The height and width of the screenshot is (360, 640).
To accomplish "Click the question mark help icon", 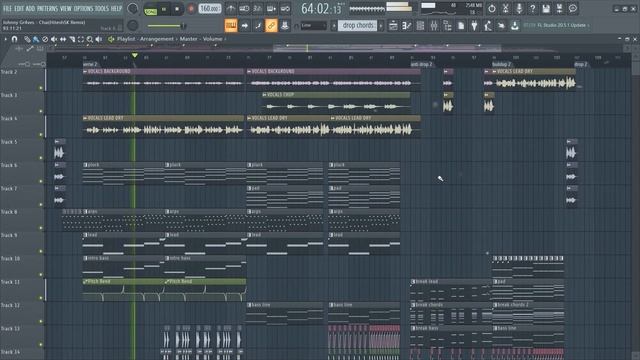I will [532, 8].
